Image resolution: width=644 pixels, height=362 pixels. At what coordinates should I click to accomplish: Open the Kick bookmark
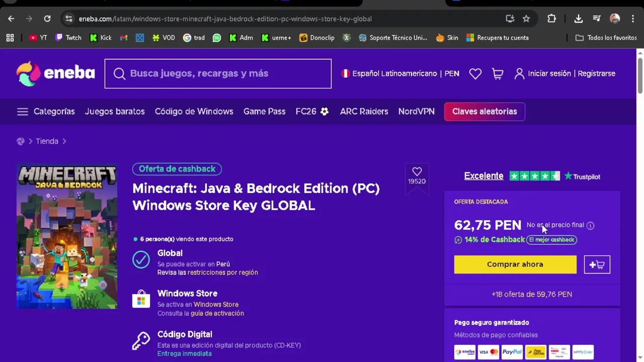click(x=101, y=38)
